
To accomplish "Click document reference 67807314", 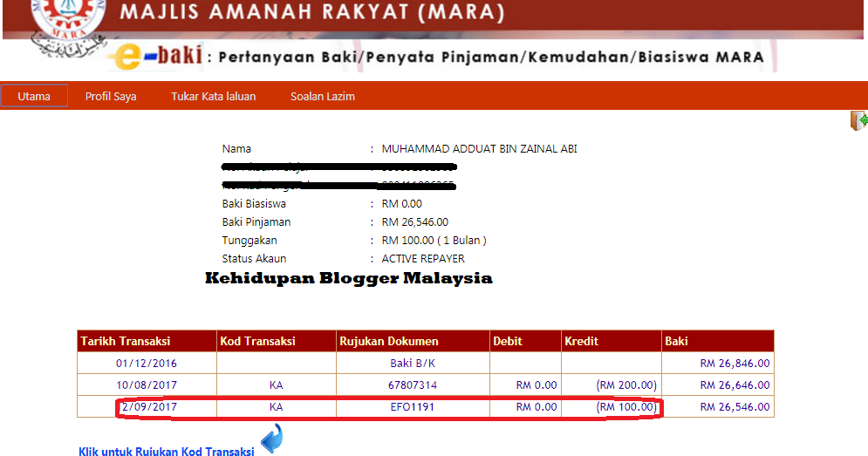I will point(413,385).
